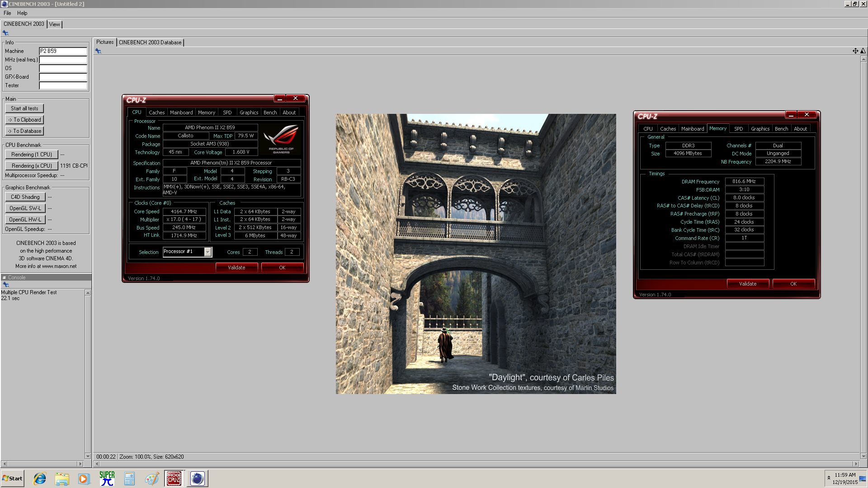Open the Help menu
The width and height of the screenshot is (868, 488).
coord(22,13)
